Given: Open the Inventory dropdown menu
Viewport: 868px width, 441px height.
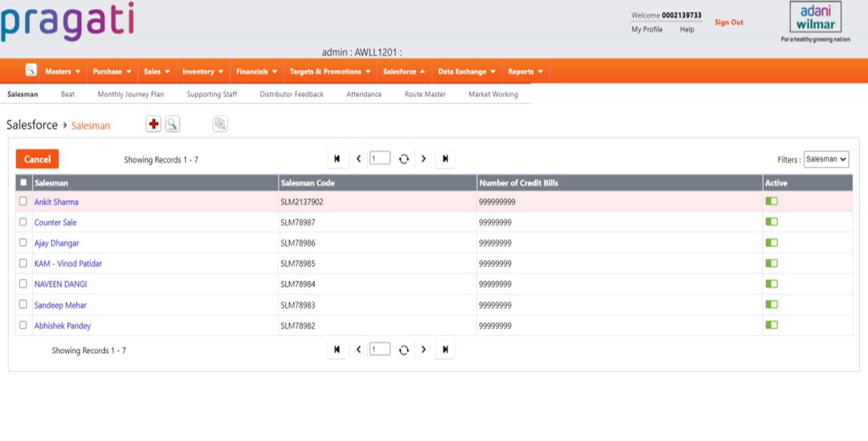Looking at the screenshot, I should (x=203, y=71).
